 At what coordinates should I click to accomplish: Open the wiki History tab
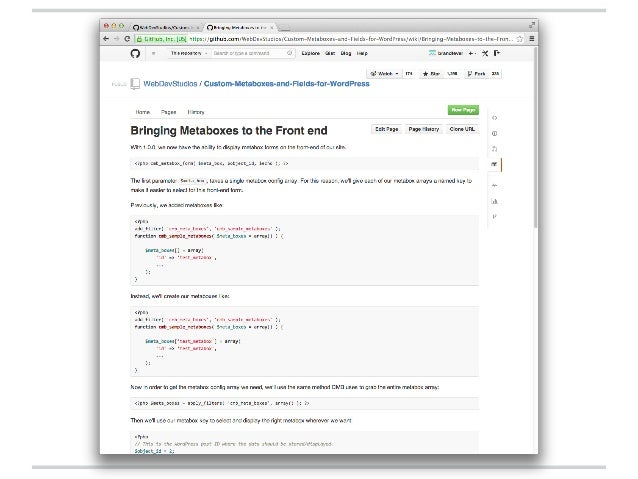[196, 112]
